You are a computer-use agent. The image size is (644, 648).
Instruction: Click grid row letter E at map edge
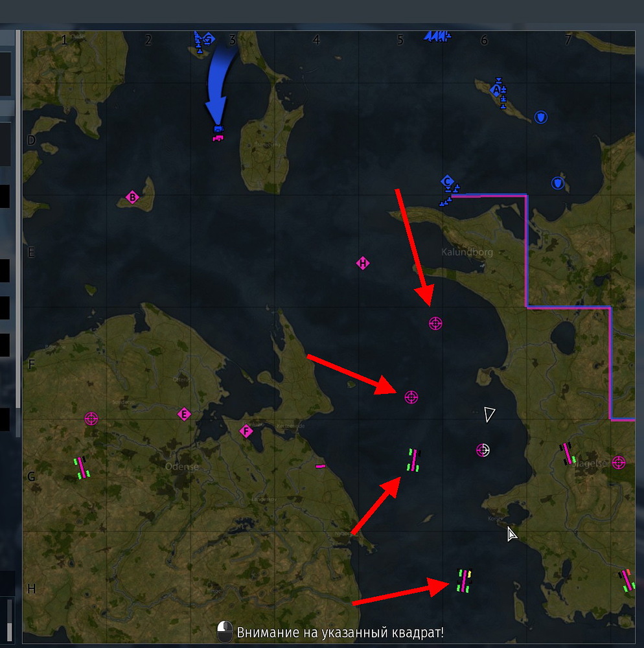click(x=31, y=252)
